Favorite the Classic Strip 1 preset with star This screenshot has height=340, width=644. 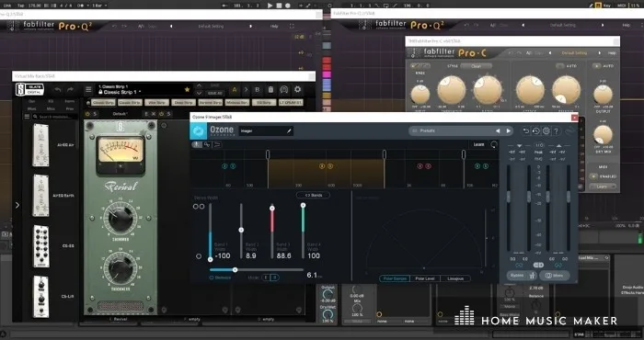point(188,89)
